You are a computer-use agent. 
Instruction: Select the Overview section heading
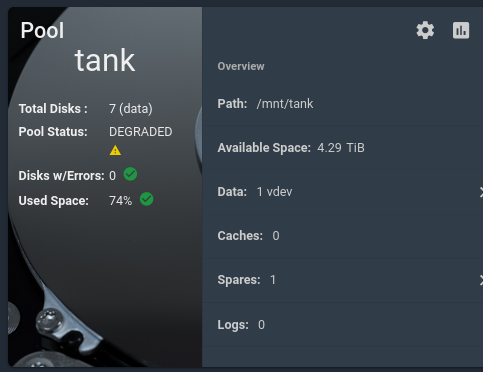[x=241, y=66]
